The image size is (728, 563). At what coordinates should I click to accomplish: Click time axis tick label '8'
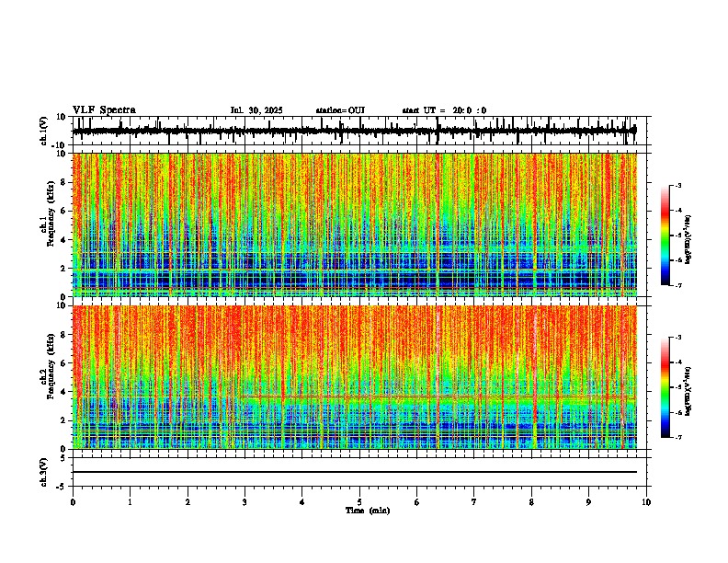(x=531, y=502)
